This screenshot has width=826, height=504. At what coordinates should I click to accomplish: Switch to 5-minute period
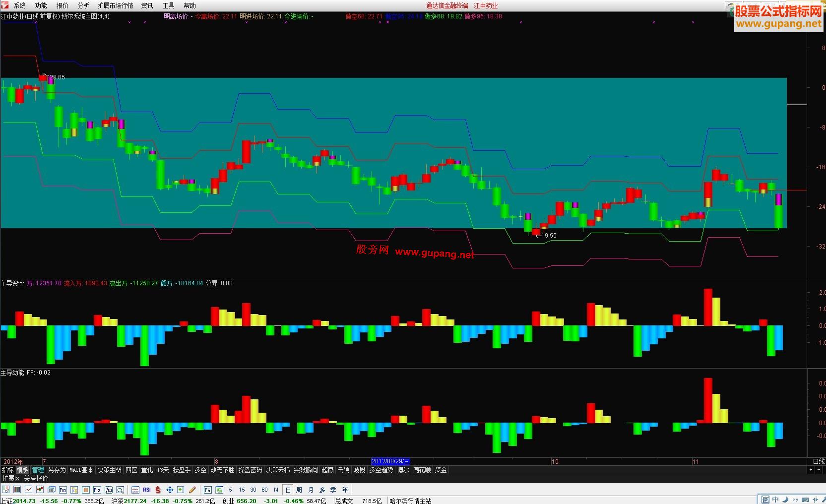click(230, 490)
